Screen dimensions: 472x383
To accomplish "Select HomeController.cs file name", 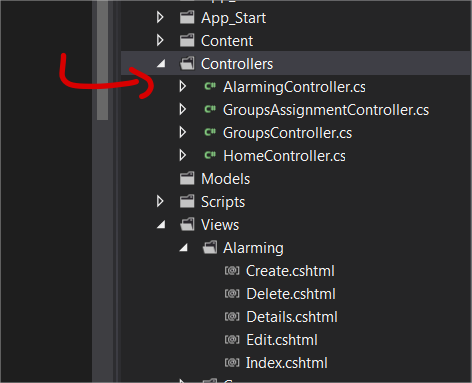I will coord(284,156).
